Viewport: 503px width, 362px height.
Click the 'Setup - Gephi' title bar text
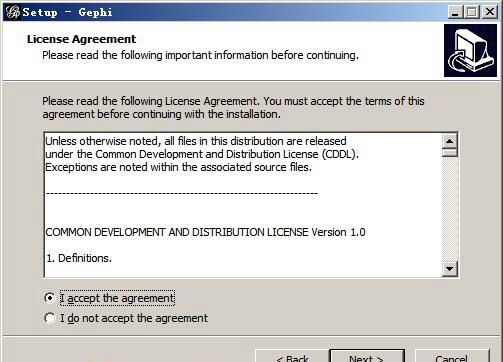click(68, 12)
